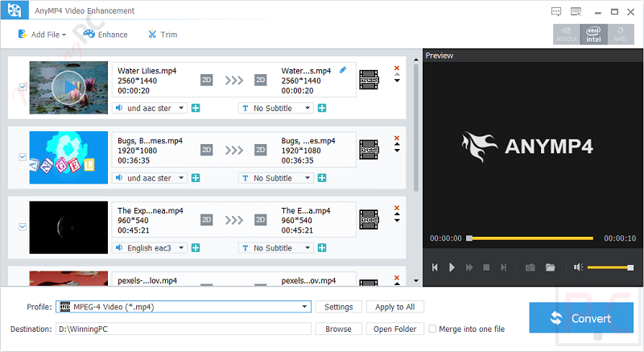The width and height of the screenshot is (644, 352).
Task: Move Bugs video down in list
Action: click(x=397, y=151)
